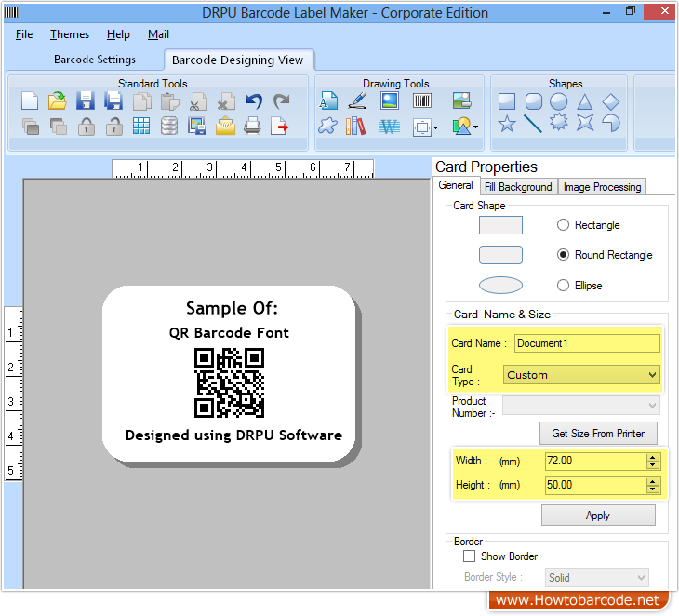
Task: Switch to the Barcode Settings tab
Action: (x=94, y=60)
